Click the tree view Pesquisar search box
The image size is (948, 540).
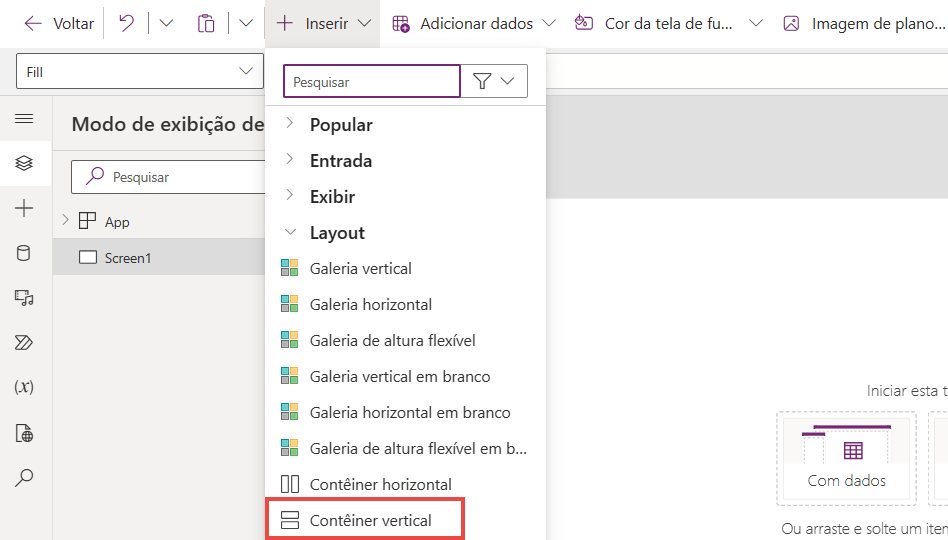pos(168,177)
